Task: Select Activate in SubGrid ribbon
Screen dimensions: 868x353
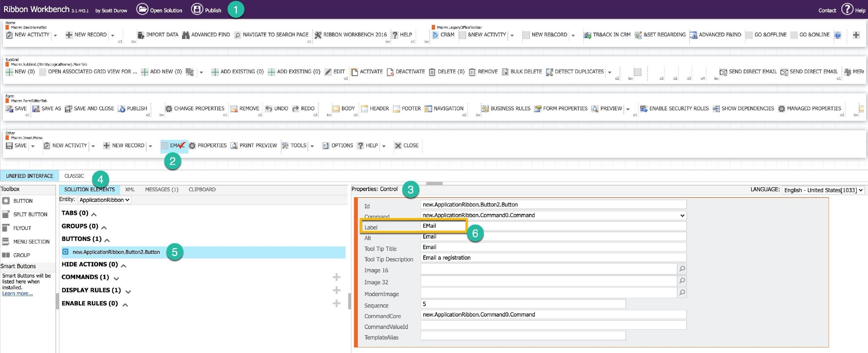Action: (x=367, y=72)
